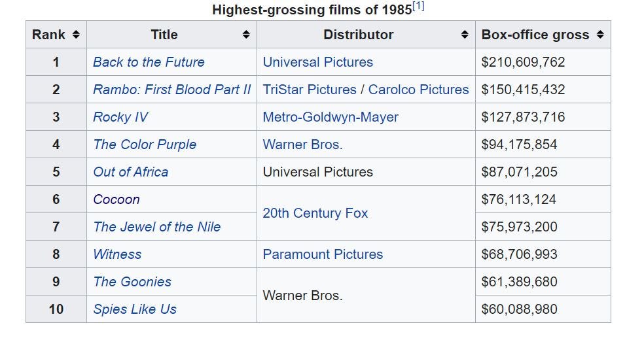Follow the Carolco Pictures link
The image size is (644, 338).
[x=418, y=90]
